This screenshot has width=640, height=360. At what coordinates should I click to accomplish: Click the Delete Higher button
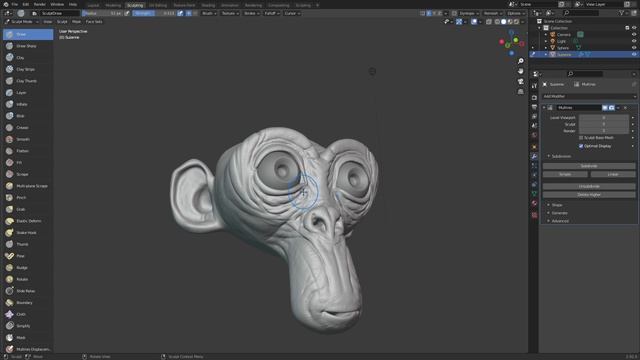(x=589, y=195)
